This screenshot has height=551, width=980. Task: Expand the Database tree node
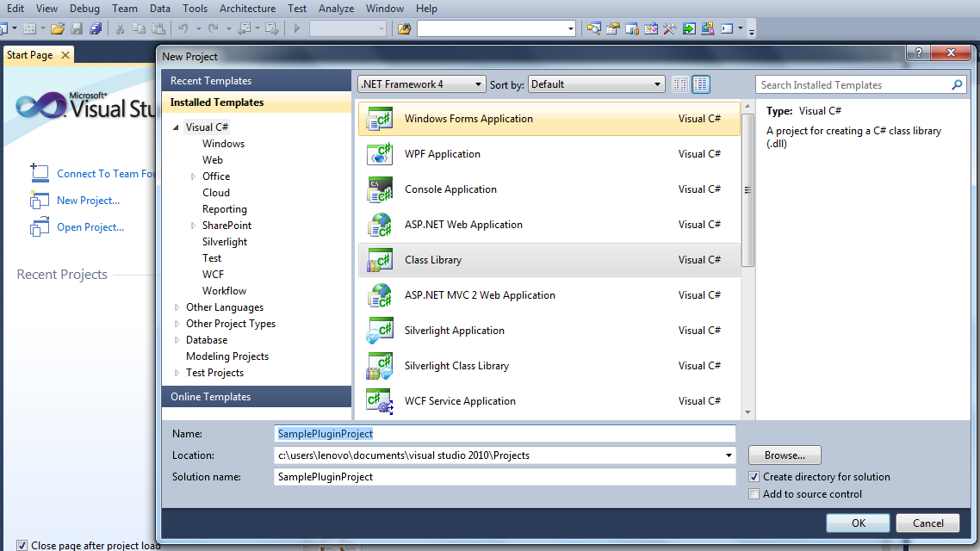(177, 340)
